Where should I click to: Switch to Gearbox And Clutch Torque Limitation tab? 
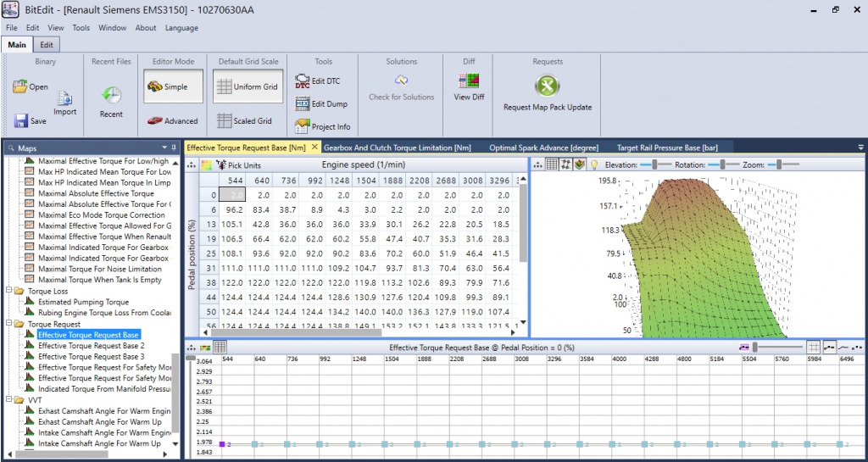(x=398, y=148)
